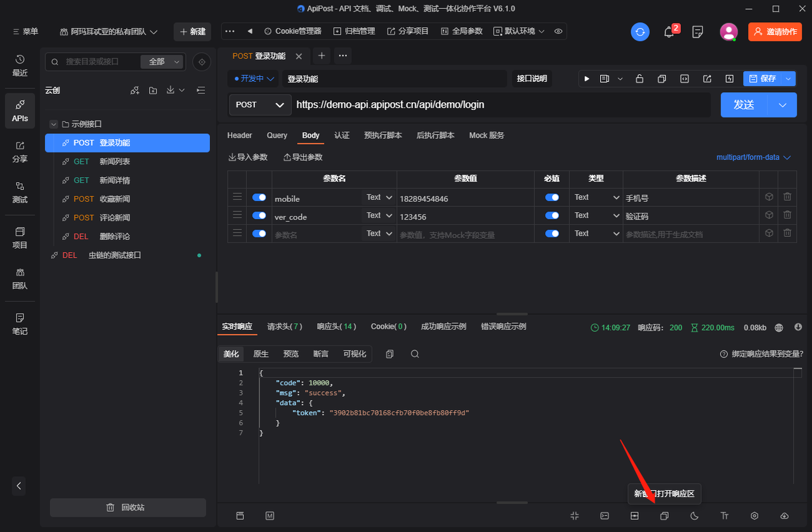812x532 pixels.
Task: Open the multipart/form-data body type dropdown
Action: coord(754,157)
